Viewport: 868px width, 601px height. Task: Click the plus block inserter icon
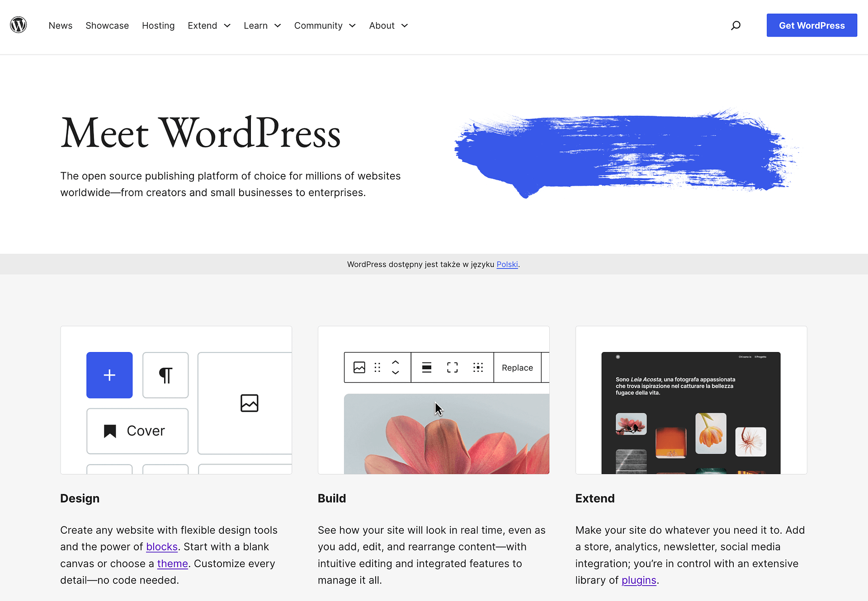point(109,374)
